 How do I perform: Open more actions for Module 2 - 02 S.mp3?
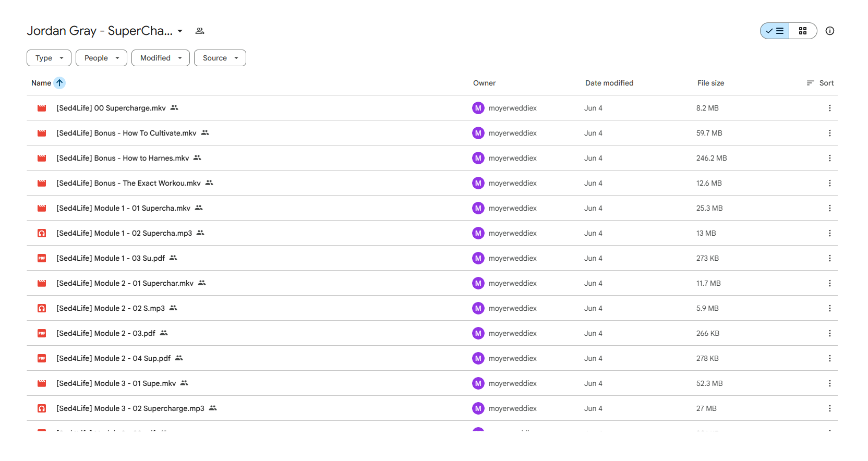pos(829,308)
